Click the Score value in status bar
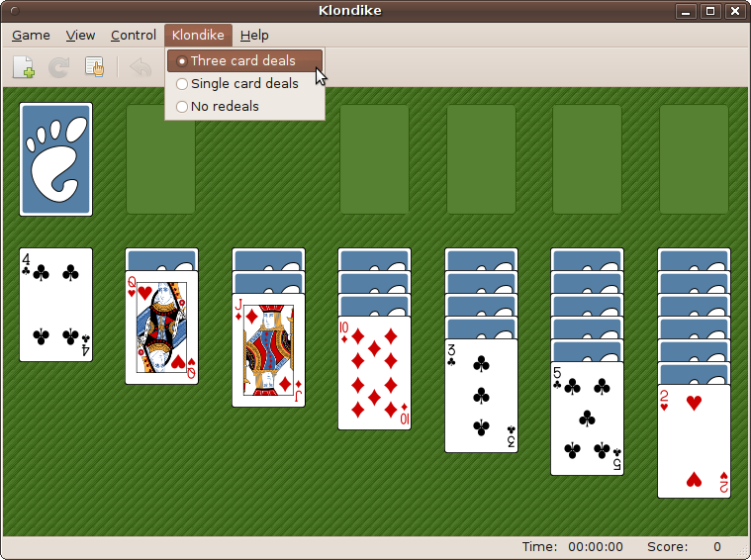This screenshot has width=751, height=560. tap(717, 547)
